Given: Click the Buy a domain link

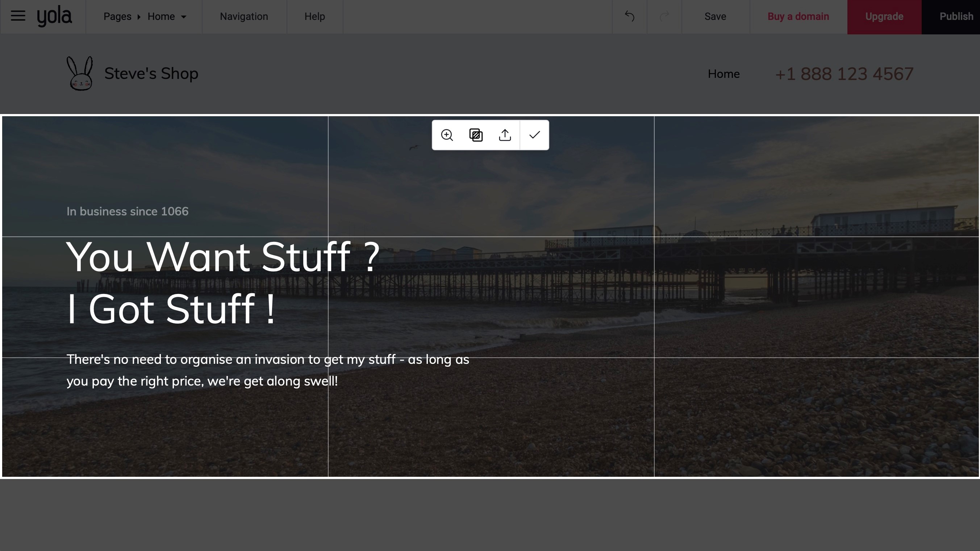Looking at the screenshot, I should (798, 16).
